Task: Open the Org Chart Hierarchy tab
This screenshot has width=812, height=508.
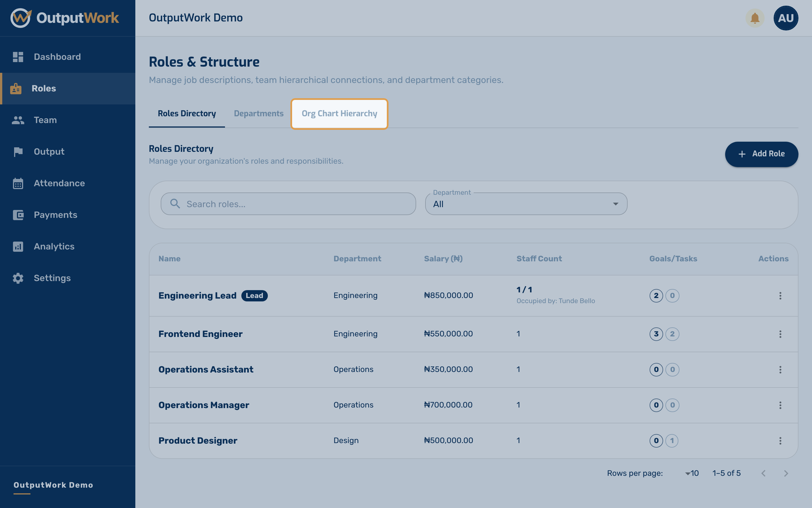Action: 339,113
